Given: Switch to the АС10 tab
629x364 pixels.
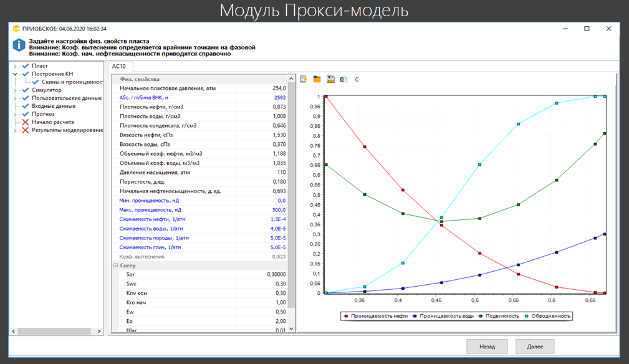Looking at the screenshot, I should tap(119, 66).
